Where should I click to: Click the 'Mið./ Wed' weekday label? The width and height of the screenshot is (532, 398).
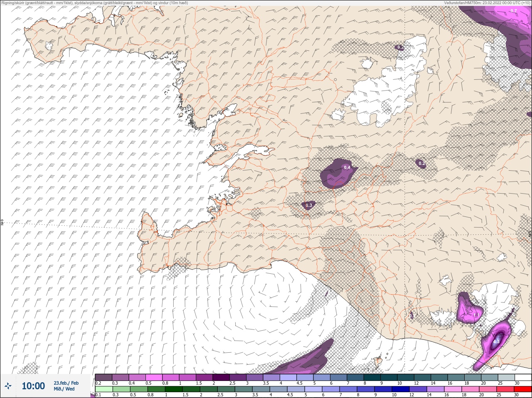pyautogui.click(x=64, y=389)
